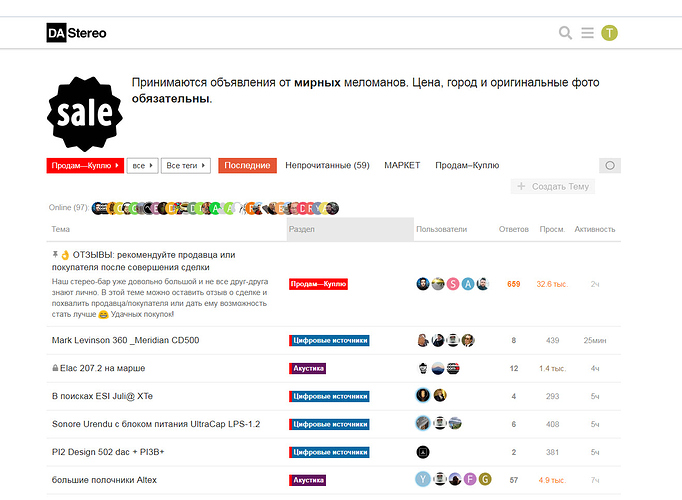Screen dimensions: 682x500
Task: Switch to the Последние tab
Action: point(247,166)
